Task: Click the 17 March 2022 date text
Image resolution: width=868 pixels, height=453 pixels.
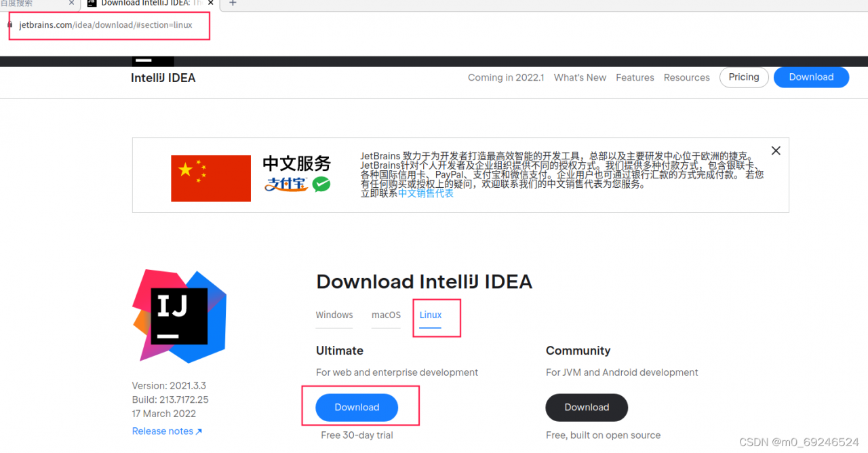Action: click(164, 414)
